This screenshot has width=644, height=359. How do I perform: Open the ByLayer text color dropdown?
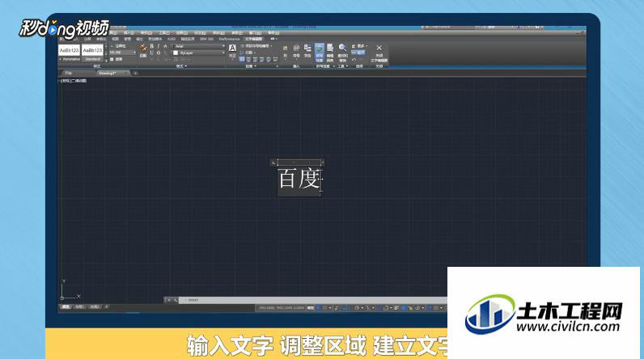pos(199,53)
